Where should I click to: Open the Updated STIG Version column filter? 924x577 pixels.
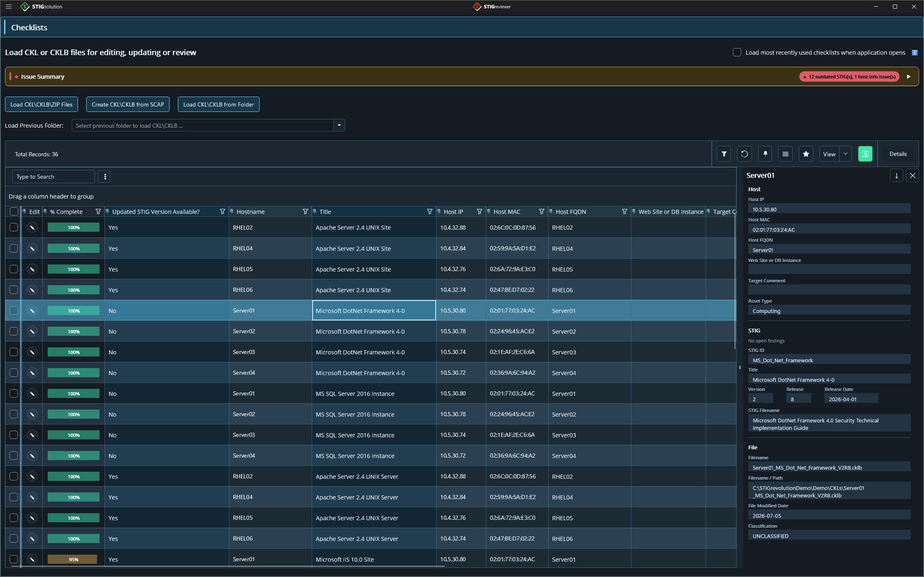click(223, 211)
